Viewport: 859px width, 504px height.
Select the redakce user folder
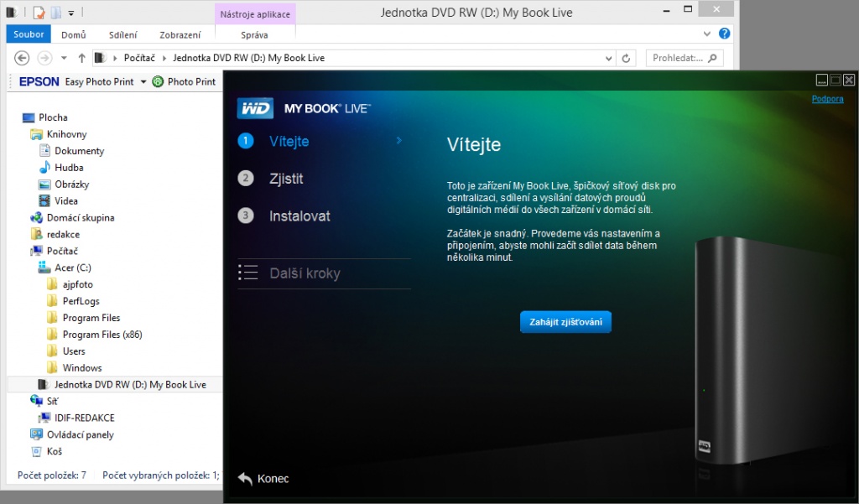[x=63, y=235]
